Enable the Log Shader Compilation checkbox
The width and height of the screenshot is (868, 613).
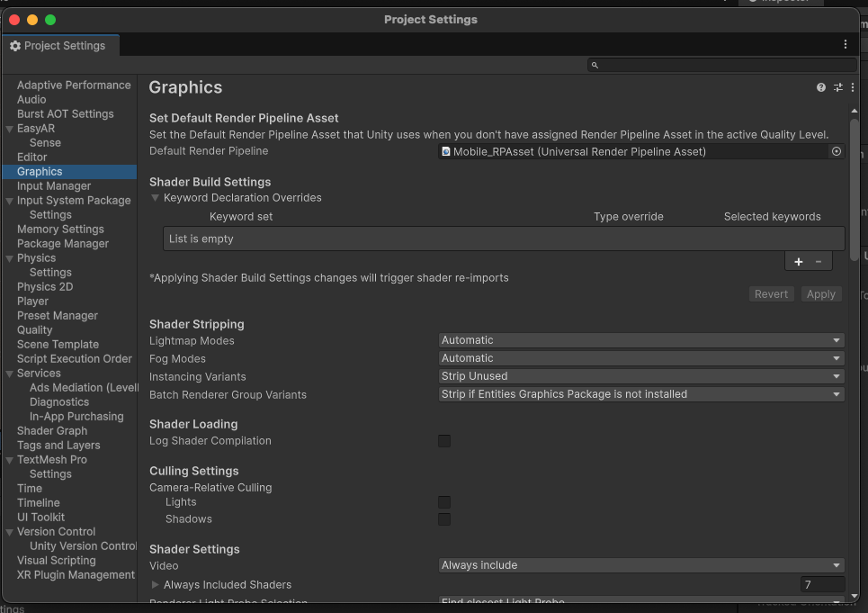[444, 441]
